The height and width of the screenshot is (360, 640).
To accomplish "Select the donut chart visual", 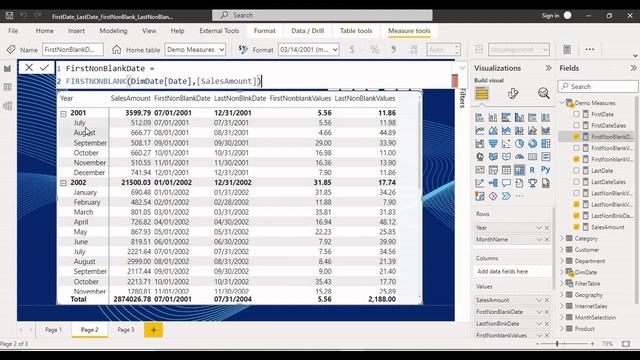I will 532,144.
